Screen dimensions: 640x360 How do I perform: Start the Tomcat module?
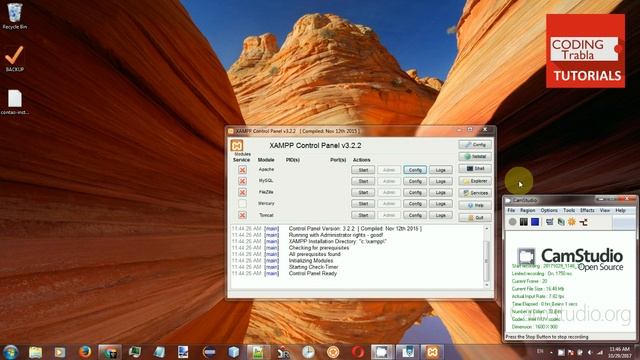363,215
